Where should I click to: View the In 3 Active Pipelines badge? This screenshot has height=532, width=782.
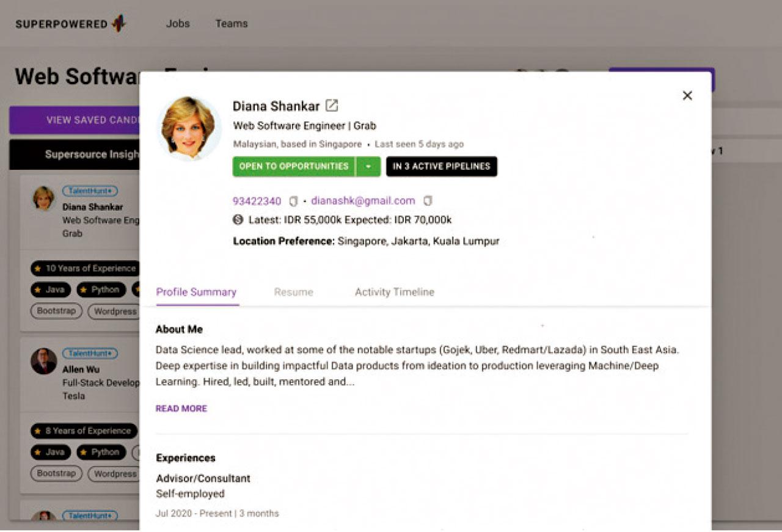(441, 167)
